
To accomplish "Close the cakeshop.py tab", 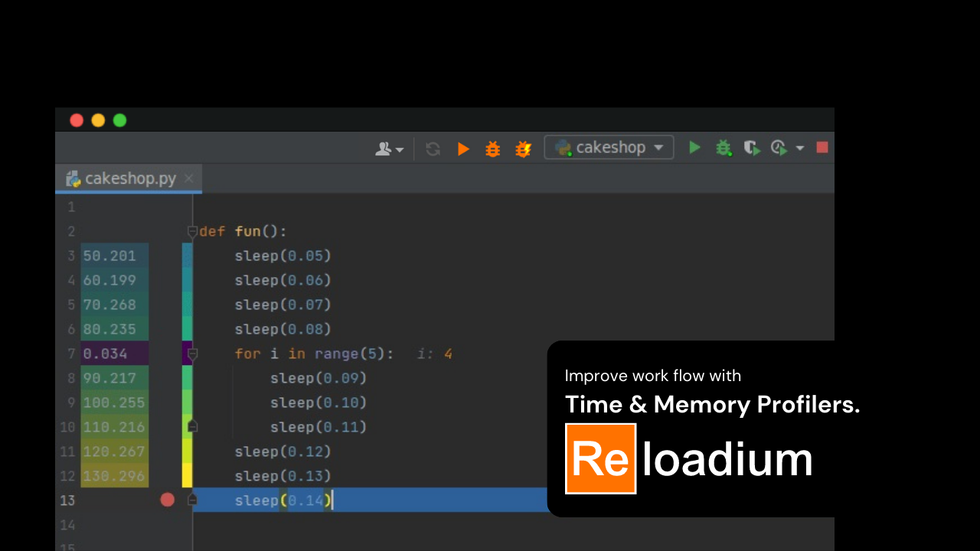I will click(188, 178).
